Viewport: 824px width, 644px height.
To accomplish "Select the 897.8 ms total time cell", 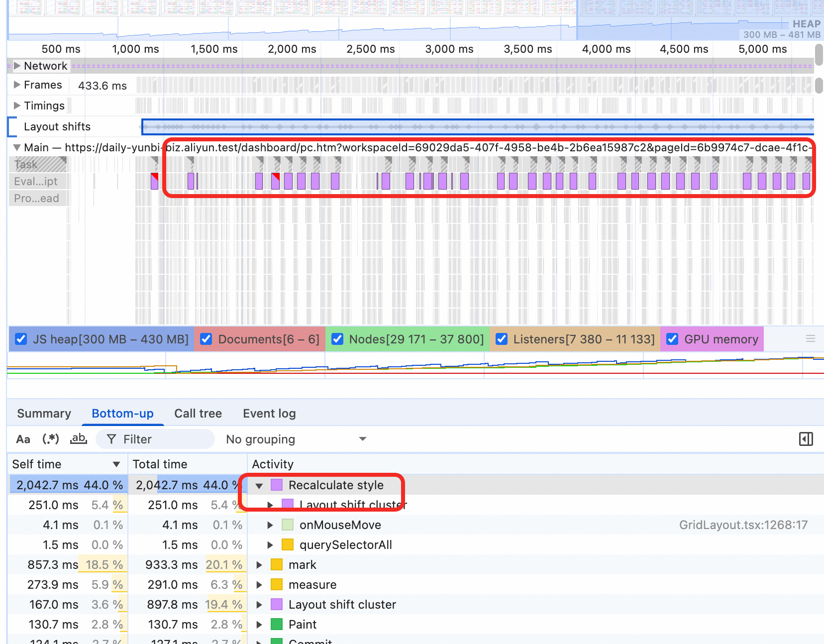I will 187,604.
